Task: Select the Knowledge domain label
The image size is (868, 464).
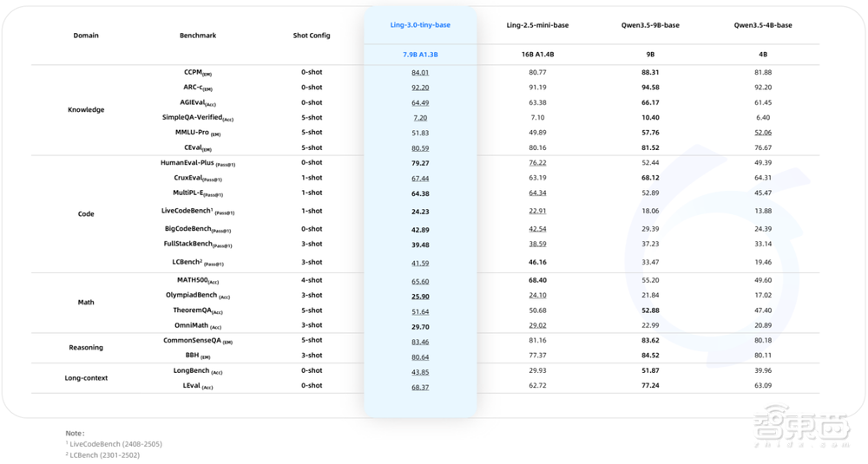Action: point(86,109)
